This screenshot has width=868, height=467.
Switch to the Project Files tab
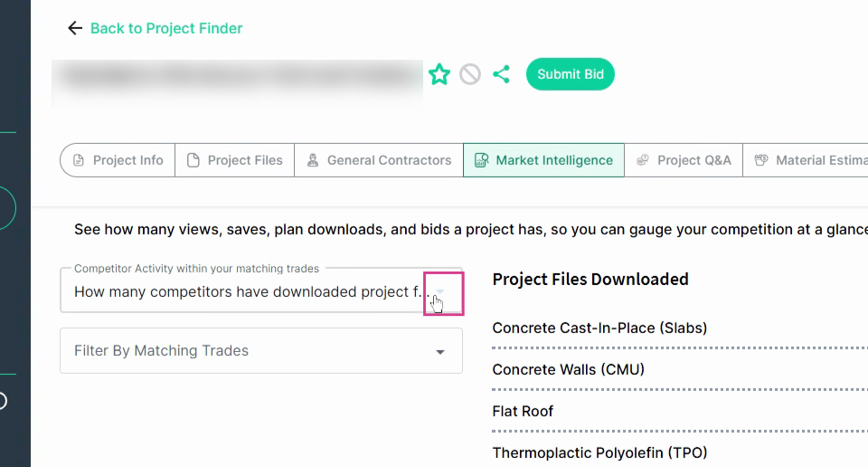coord(235,160)
